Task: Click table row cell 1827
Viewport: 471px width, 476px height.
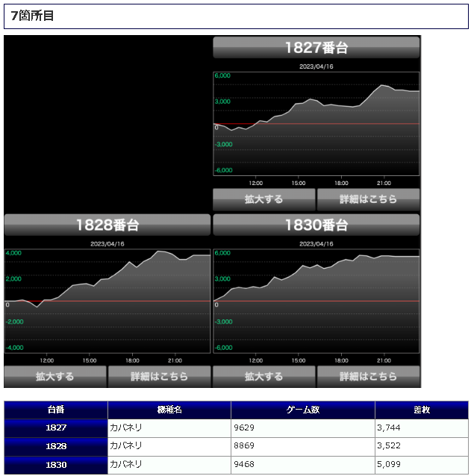Action: (56, 428)
